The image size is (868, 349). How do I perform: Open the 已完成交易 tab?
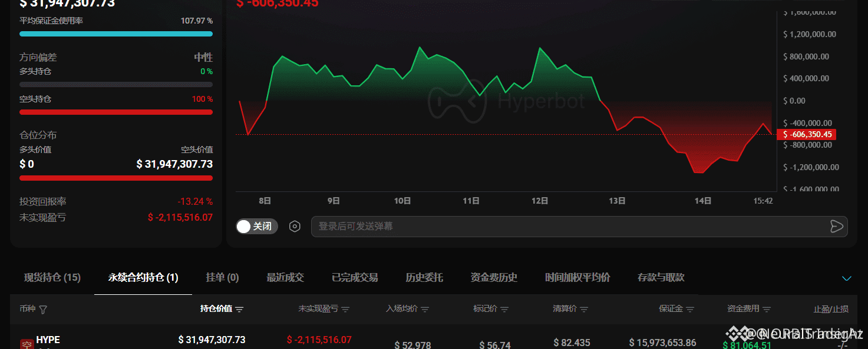click(355, 277)
